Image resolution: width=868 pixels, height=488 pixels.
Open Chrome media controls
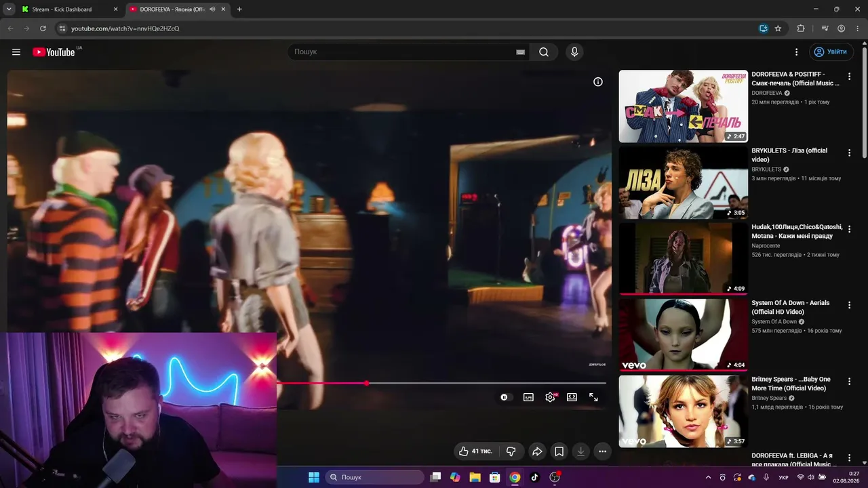(825, 28)
